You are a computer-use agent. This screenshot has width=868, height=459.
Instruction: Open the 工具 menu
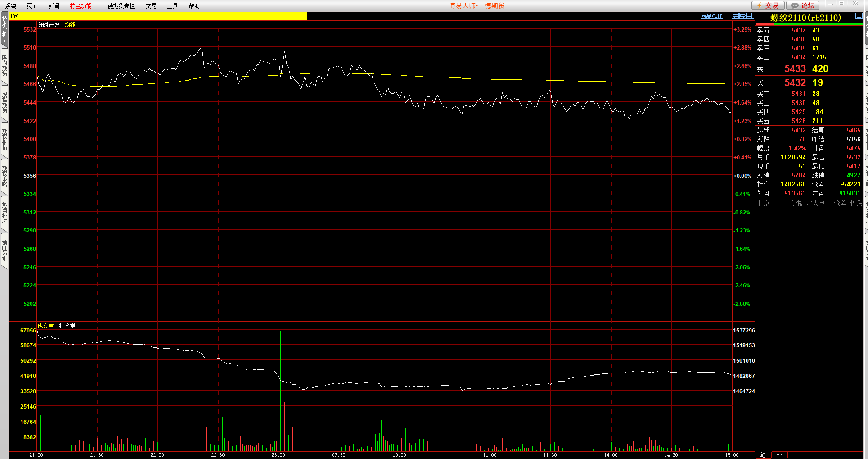[x=172, y=6]
